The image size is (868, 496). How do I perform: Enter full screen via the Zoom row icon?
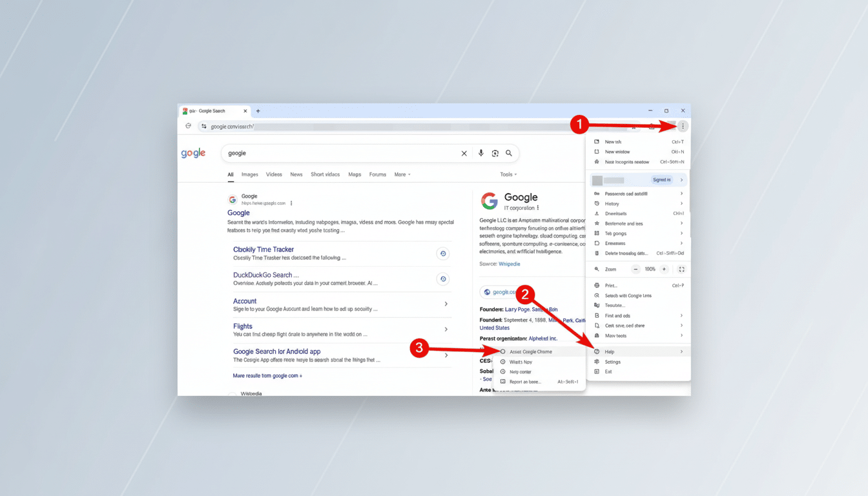click(681, 269)
